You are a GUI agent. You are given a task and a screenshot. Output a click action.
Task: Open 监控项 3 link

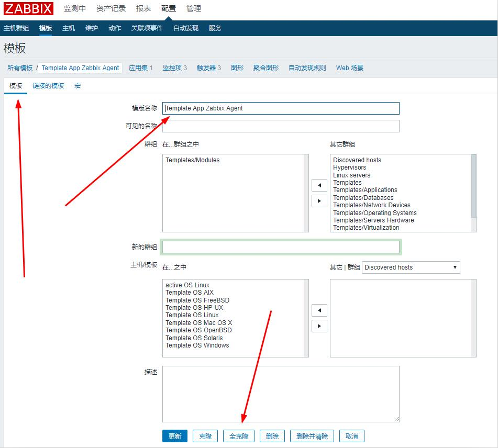pyautogui.click(x=175, y=68)
